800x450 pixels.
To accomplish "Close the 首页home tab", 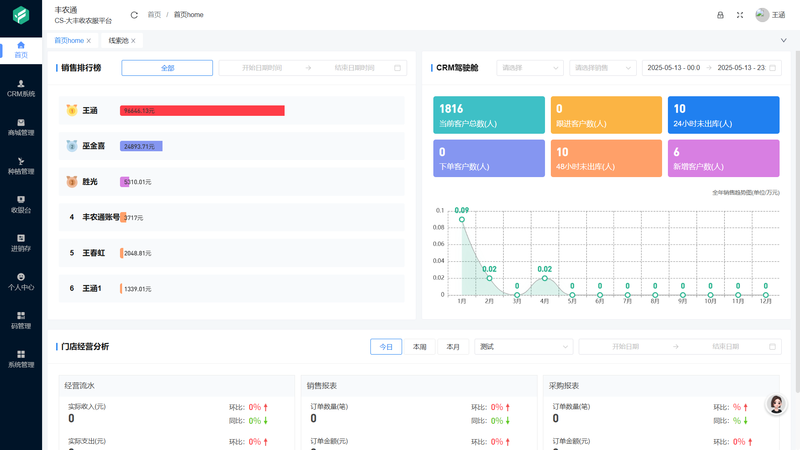I will (89, 41).
